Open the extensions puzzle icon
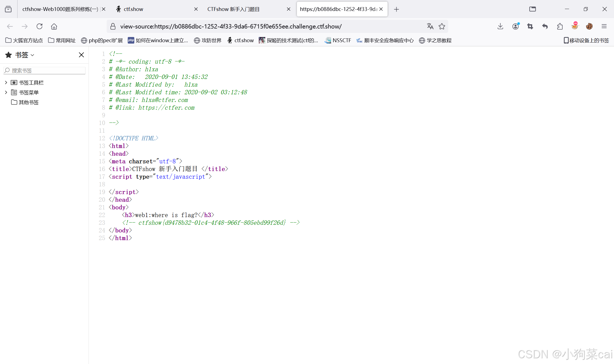614x364 pixels. click(560, 26)
